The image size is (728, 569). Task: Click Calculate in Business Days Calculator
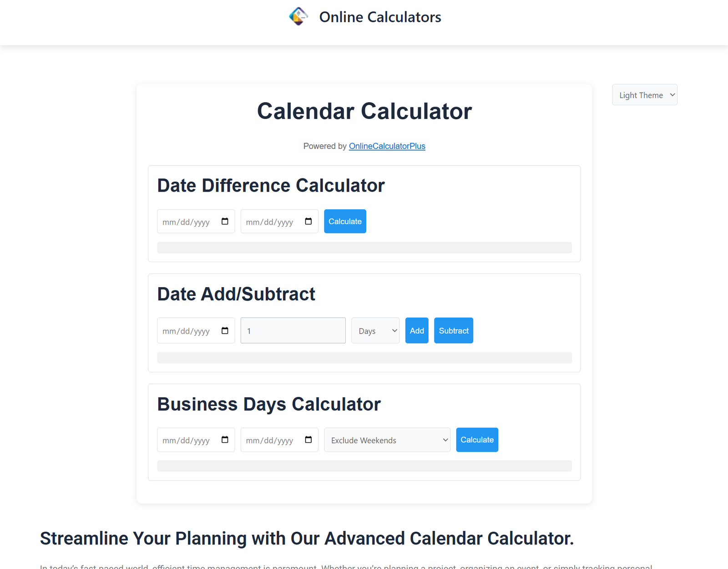(477, 440)
